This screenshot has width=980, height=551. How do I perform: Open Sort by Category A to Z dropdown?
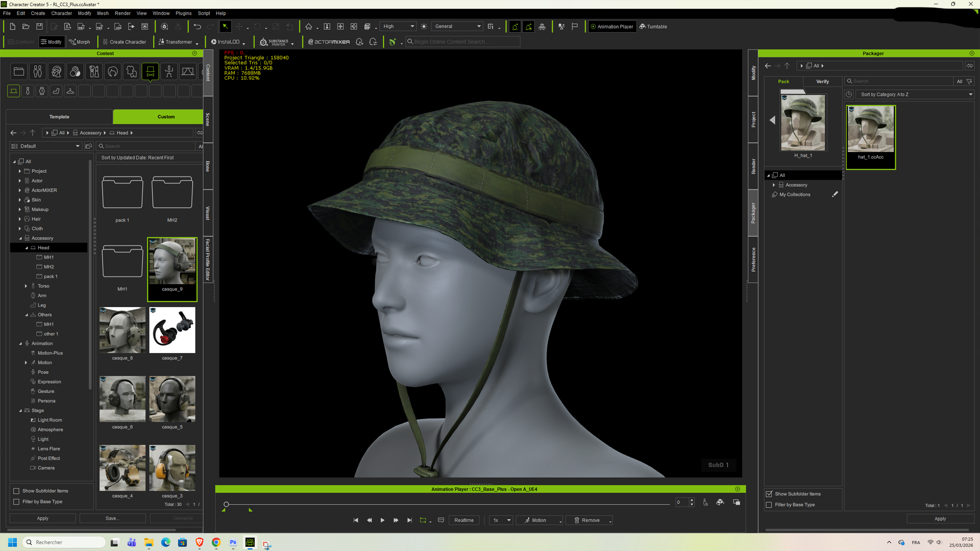[916, 94]
